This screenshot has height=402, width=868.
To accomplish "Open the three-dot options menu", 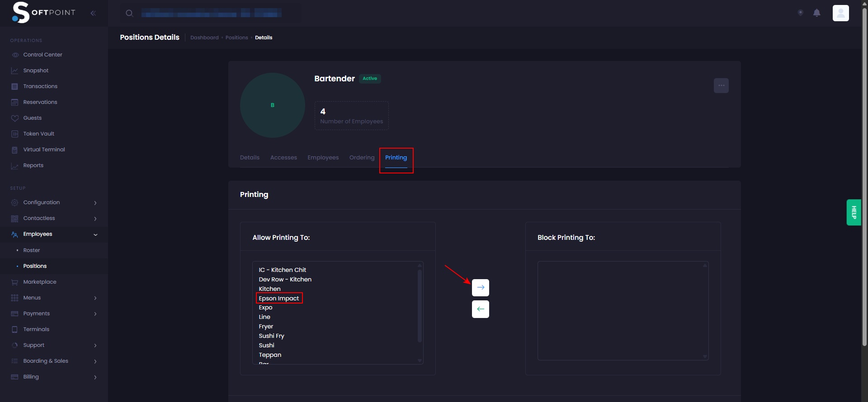I will pos(721,85).
